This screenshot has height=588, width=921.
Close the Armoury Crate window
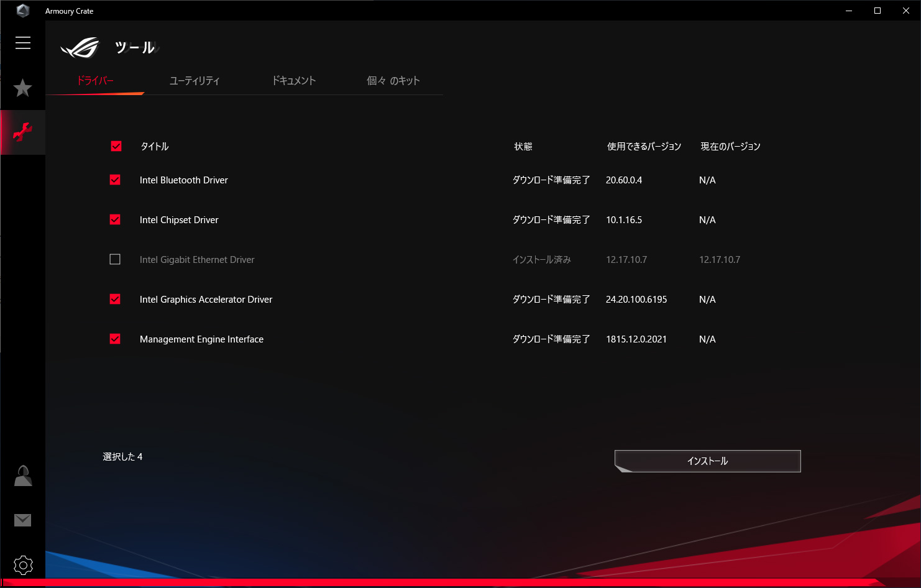(x=906, y=11)
